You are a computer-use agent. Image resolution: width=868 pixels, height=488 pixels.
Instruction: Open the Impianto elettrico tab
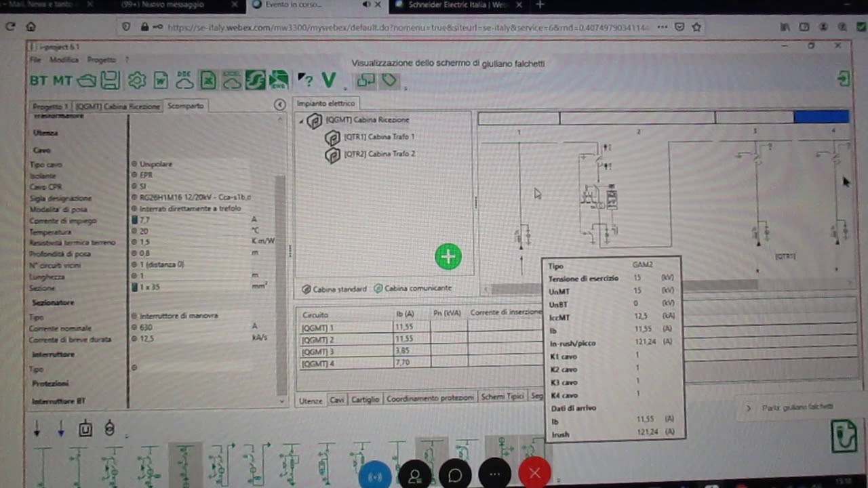326,104
